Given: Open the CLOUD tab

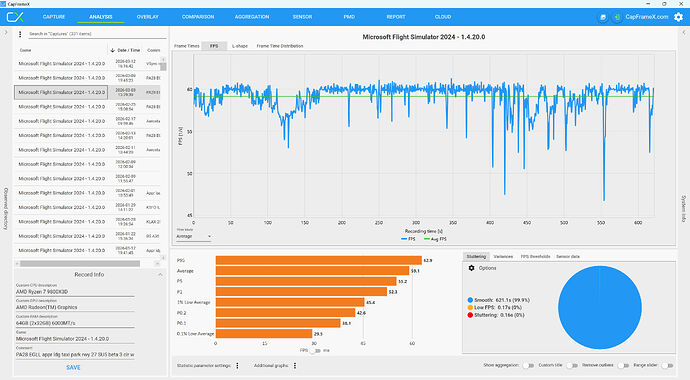Looking at the screenshot, I should click(443, 17).
